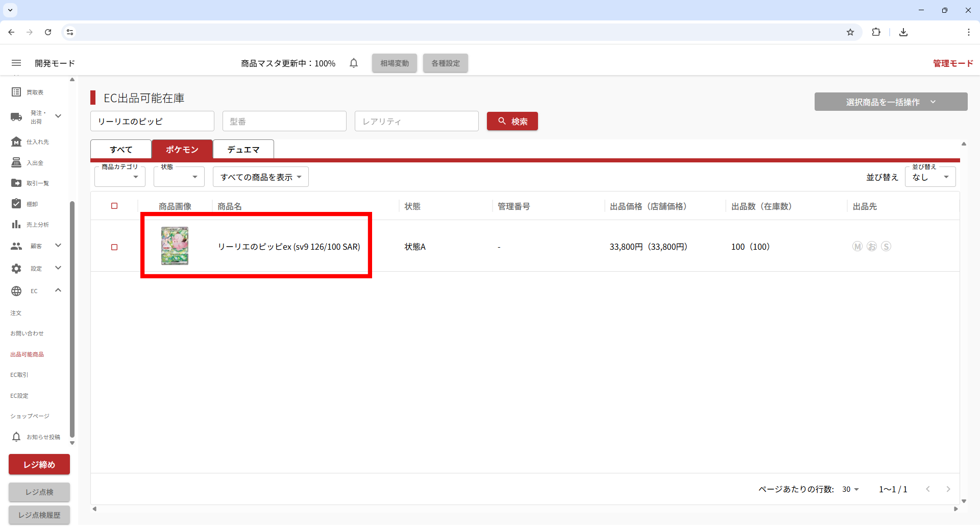Open the hamburger menu icon
The image size is (980, 527).
[16, 63]
